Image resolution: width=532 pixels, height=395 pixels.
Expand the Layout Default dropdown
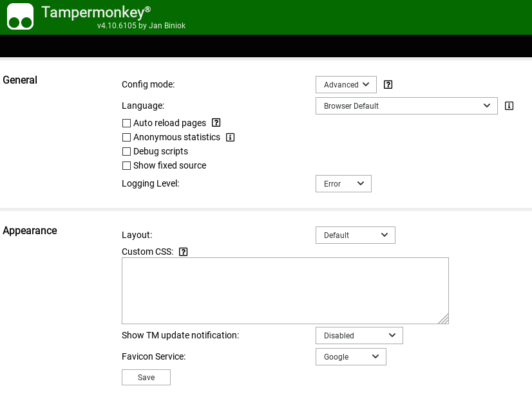pyautogui.click(x=356, y=235)
